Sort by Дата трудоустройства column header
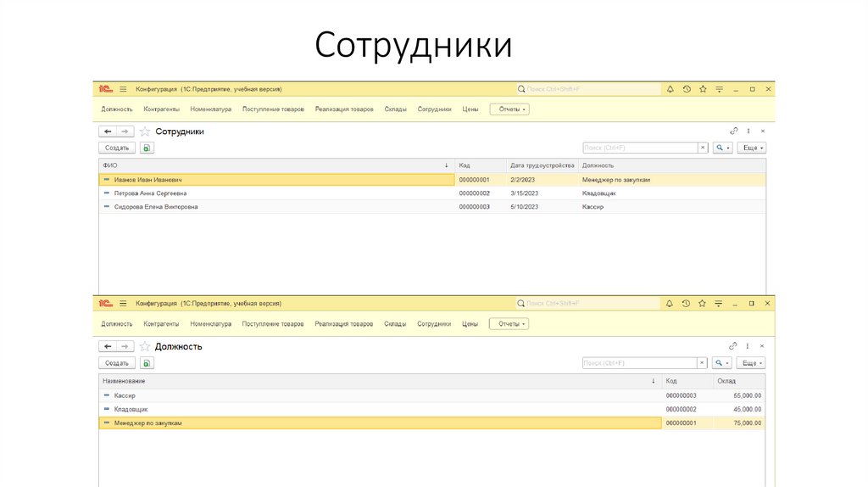868x487 pixels. pos(542,165)
